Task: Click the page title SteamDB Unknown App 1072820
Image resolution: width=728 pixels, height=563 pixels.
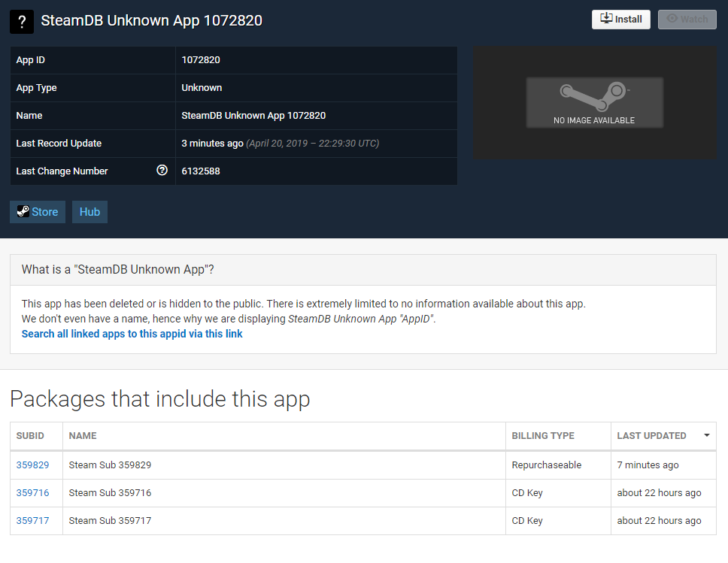Action: pyautogui.click(x=151, y=20)
